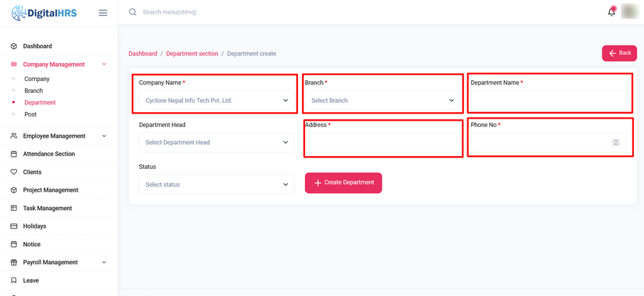Open the Select status dropdown

(216, 185)
